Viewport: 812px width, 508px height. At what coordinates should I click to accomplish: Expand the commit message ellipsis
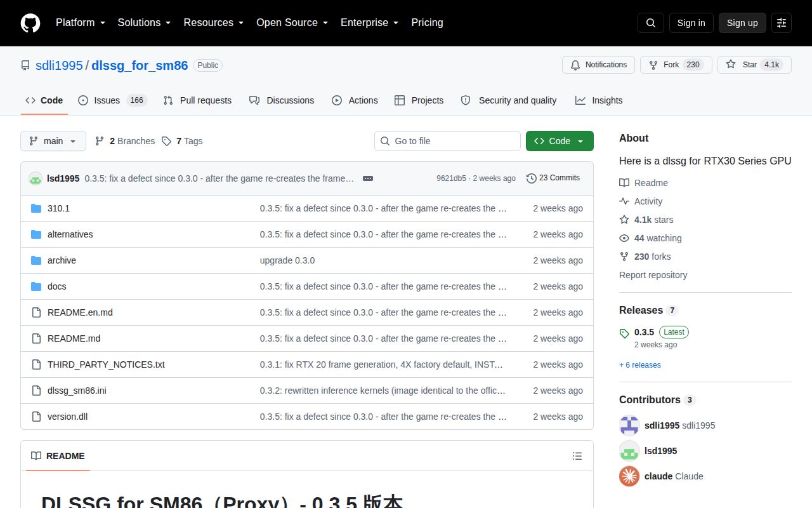(x=368, y=178)
